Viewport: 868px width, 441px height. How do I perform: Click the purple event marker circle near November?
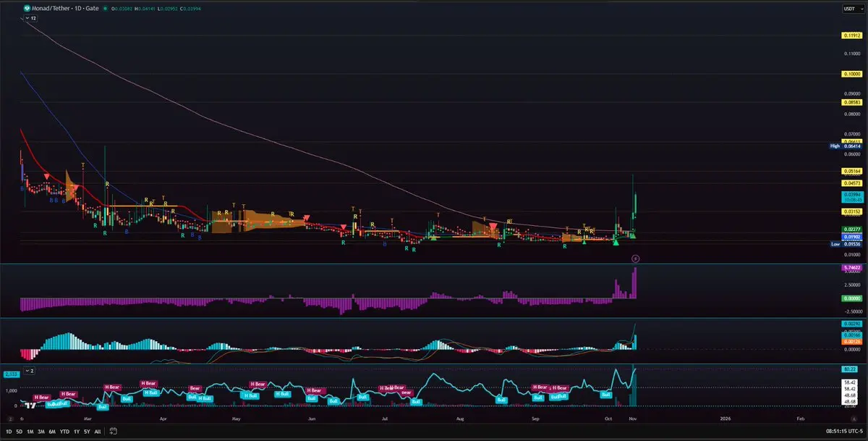click(x=635, y=258)
